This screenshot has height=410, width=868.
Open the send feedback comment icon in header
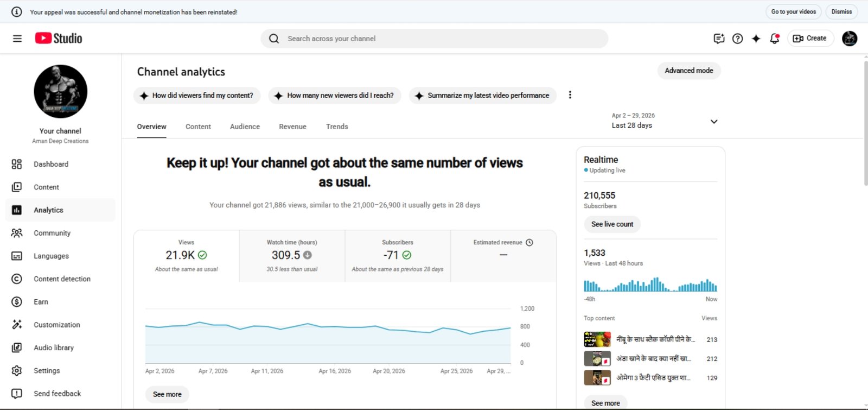719,39
